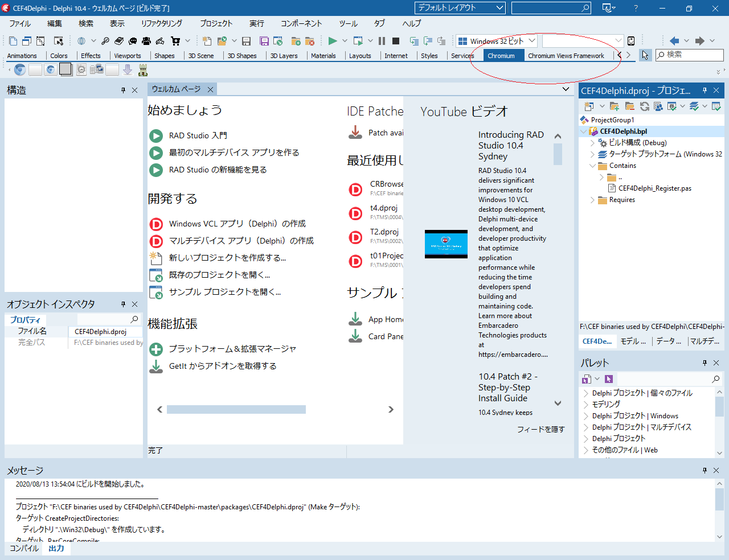
Task: Toggle pin on オブジェクト インスペクタ panel
Action: pos(123,304)
